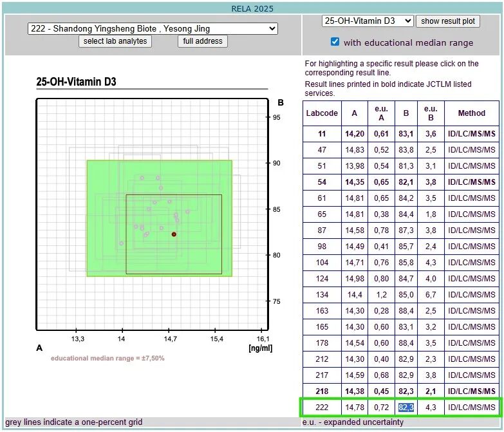Click the 'e.u. A' column header
The width and height of the screenshot is (504, 432).
[381, 113]
